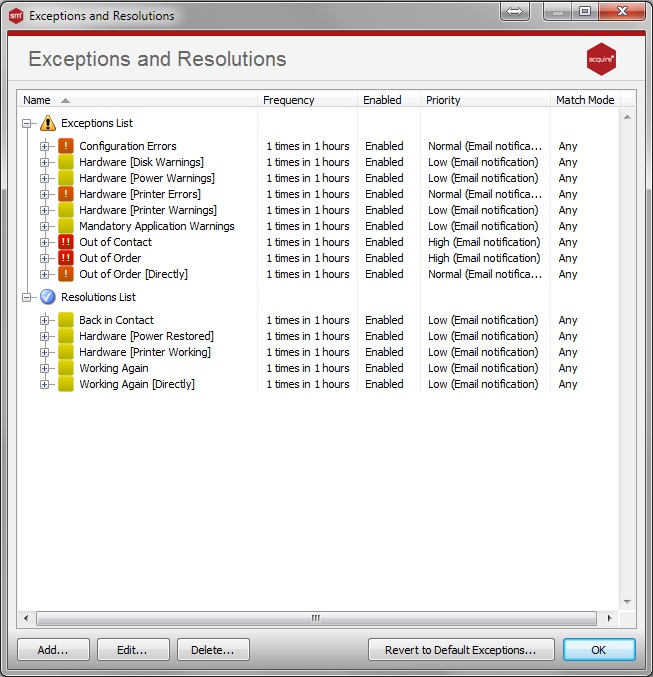Screen dimensions: 653x677
Task: Click High (Email notification) for Out of Contact
Action: (x=484, y=242)
